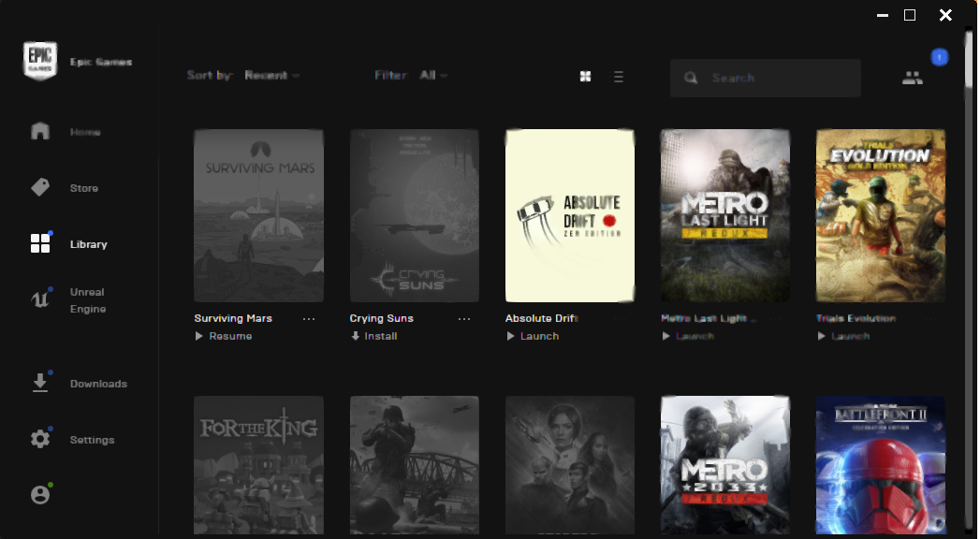Viewport: 980px width, 539px height.
Task: Launch Absolute Drift
Action: click(533, 336)
